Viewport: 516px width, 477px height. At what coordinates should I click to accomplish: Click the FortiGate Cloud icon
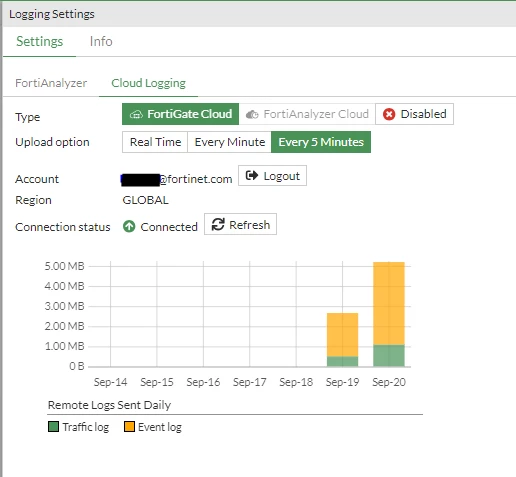click(x=136, y=115)
